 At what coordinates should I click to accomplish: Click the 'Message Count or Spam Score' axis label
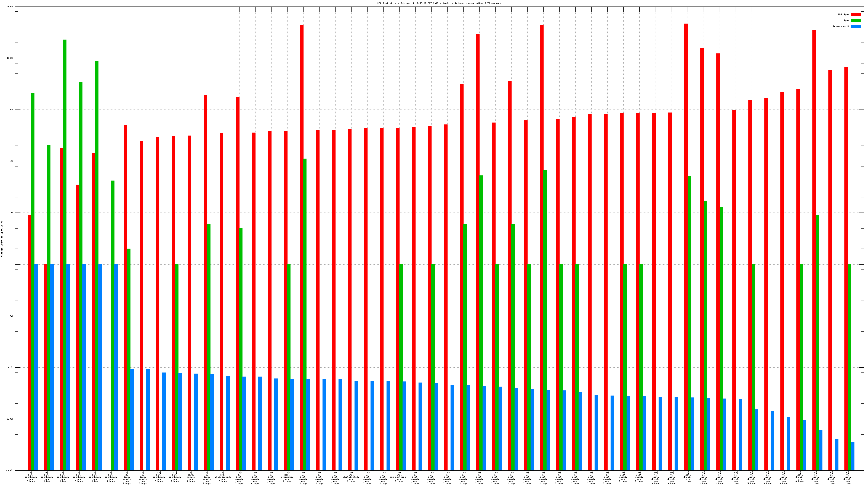click(x=2, y=239)
